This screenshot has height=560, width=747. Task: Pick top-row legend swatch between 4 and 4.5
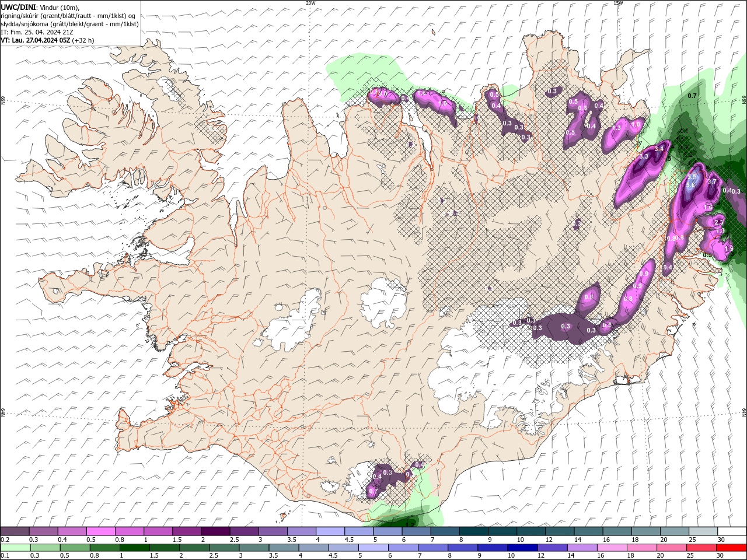tap(330, 531)
